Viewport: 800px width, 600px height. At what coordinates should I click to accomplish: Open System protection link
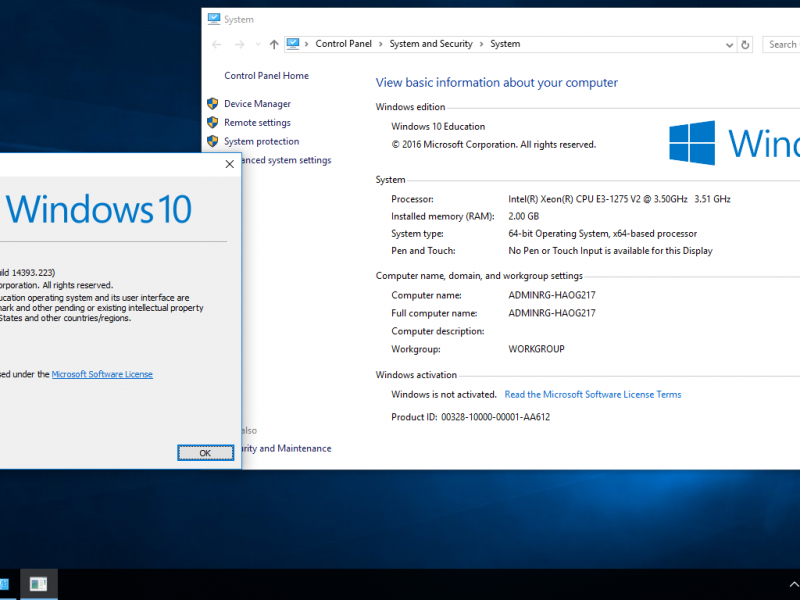tap(261, 141)
